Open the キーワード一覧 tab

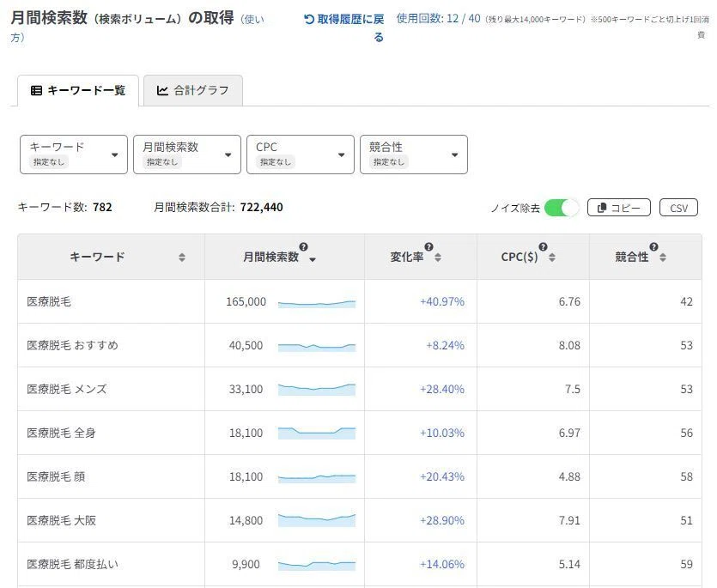point(78,90)
